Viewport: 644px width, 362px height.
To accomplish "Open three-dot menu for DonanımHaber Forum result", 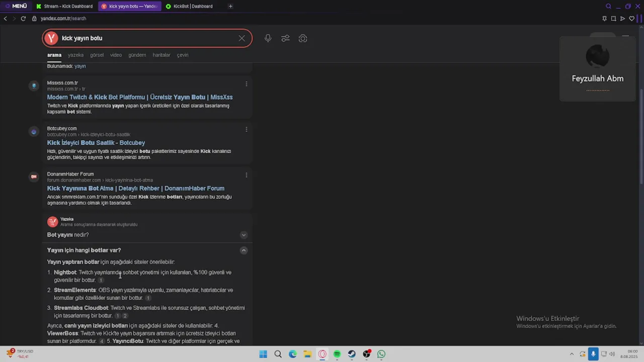I will coord(246,175).
